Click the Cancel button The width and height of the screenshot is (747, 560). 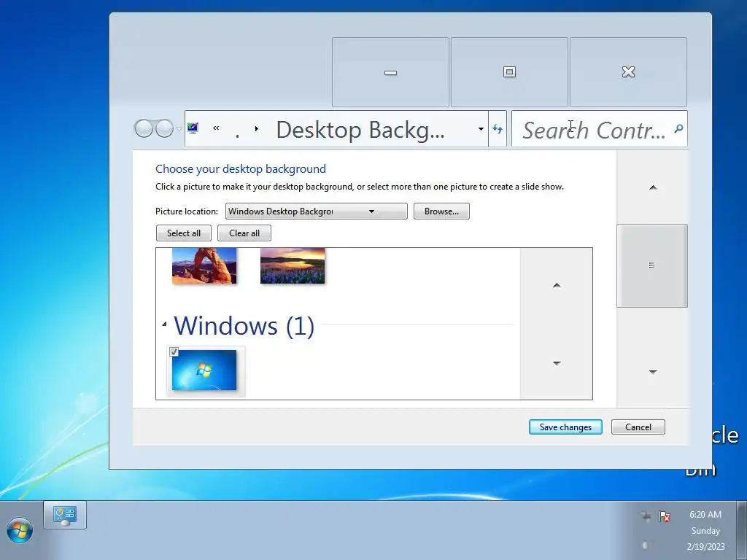click(x=638, y=427)
